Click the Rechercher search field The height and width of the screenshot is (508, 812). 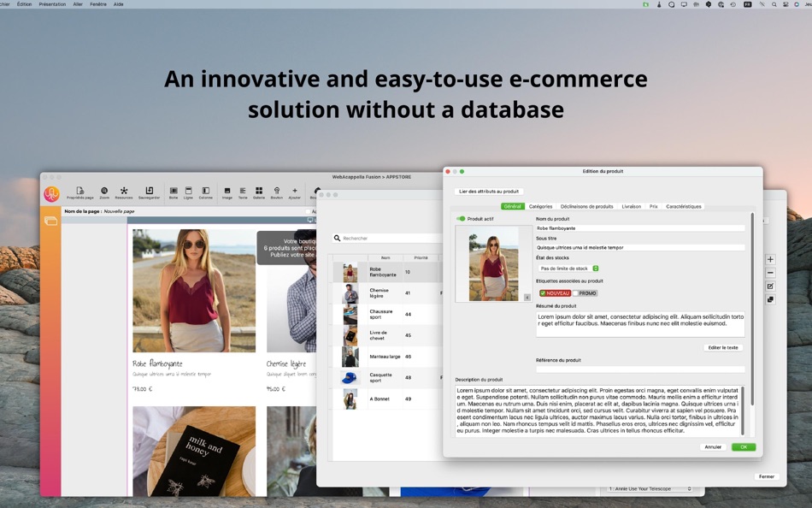(x=391, y=239)
